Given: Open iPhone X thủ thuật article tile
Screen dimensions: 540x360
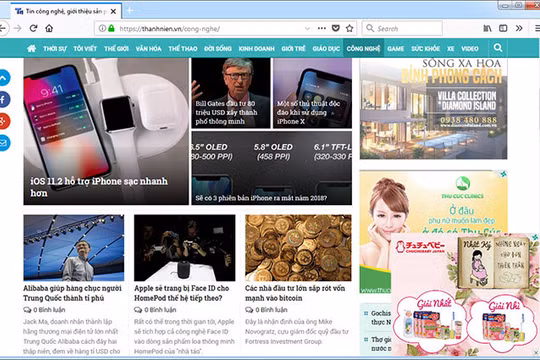Looking at the screenshot, I should pyautogui.click(x=312, y=93).
